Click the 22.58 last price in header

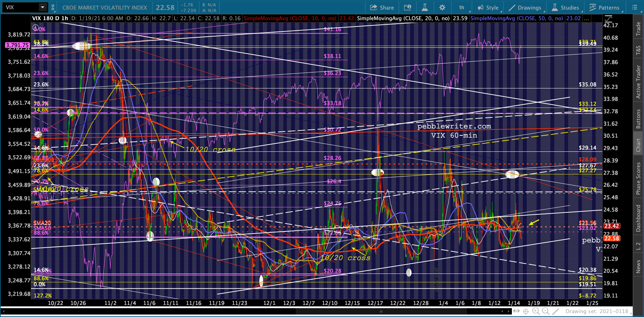[165, 7]
